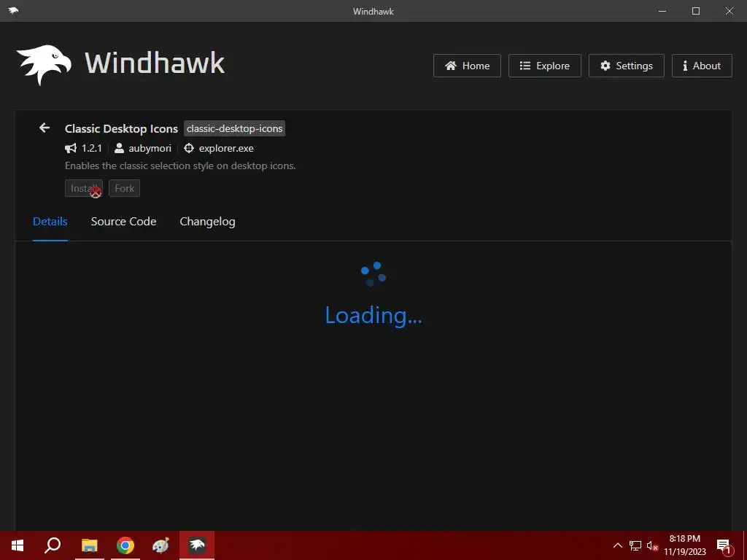Screen dimensions: 747x560
Task: Open taskbar Search
Action: (53, 545)
